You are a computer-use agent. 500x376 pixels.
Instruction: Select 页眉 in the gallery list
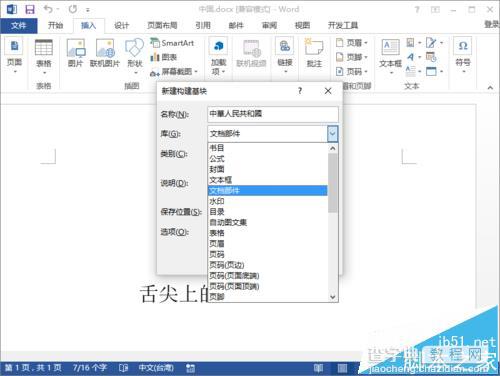(268, 244)
